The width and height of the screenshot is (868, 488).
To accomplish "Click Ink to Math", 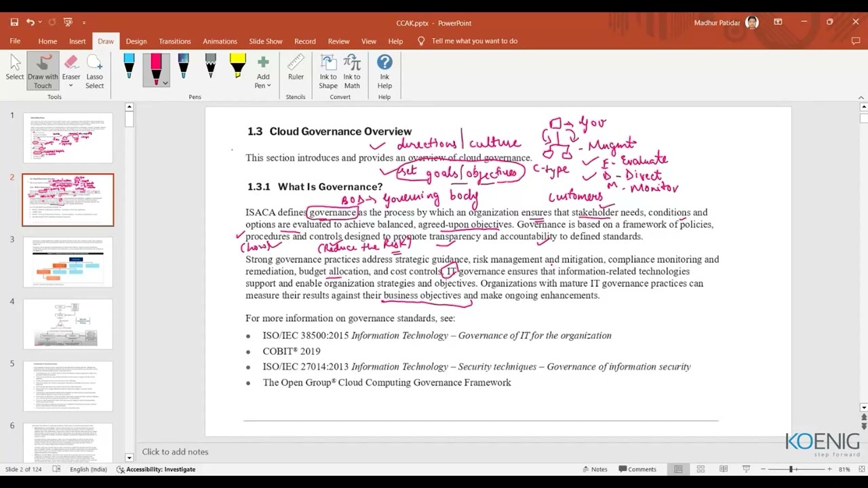I will (352, 71).
